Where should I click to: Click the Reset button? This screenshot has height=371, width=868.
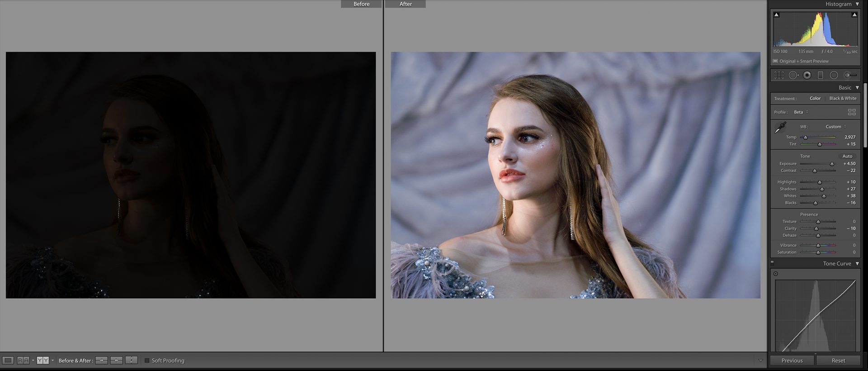[x=838, y=361]
